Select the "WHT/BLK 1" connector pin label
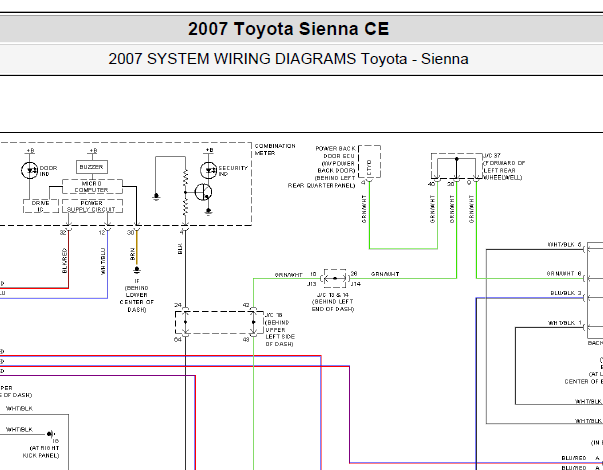This screenshot has height=470, width=603. point(565,323)
